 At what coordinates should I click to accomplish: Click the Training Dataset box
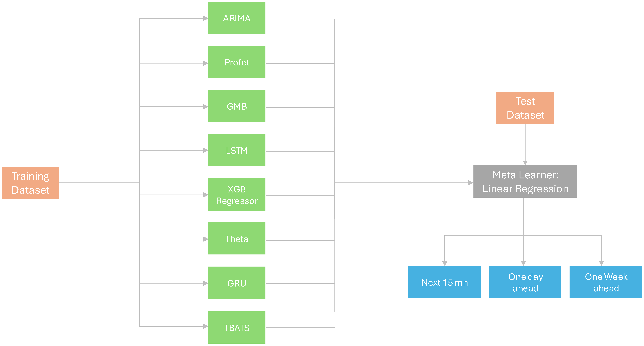(30, 183)
